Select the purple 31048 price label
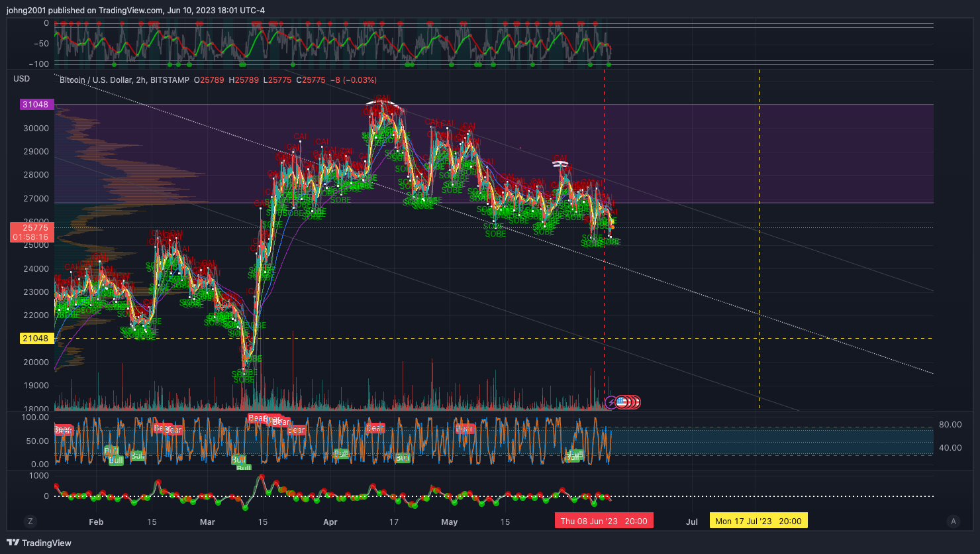The width and height of the screenshot is (980, 554). click(x=36, y=105)
